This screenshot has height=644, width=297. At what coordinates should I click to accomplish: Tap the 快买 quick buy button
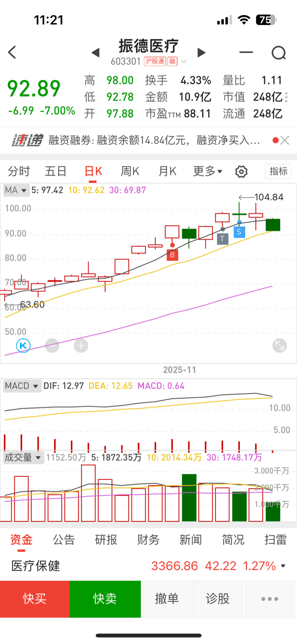coord(35,599)
